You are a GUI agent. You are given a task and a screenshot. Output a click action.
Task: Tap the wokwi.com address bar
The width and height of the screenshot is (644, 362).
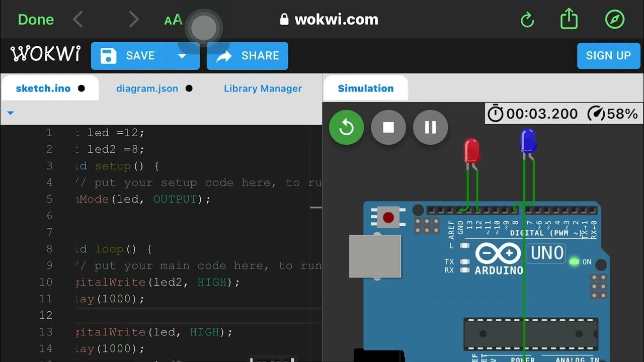click(x=329, y=20)
